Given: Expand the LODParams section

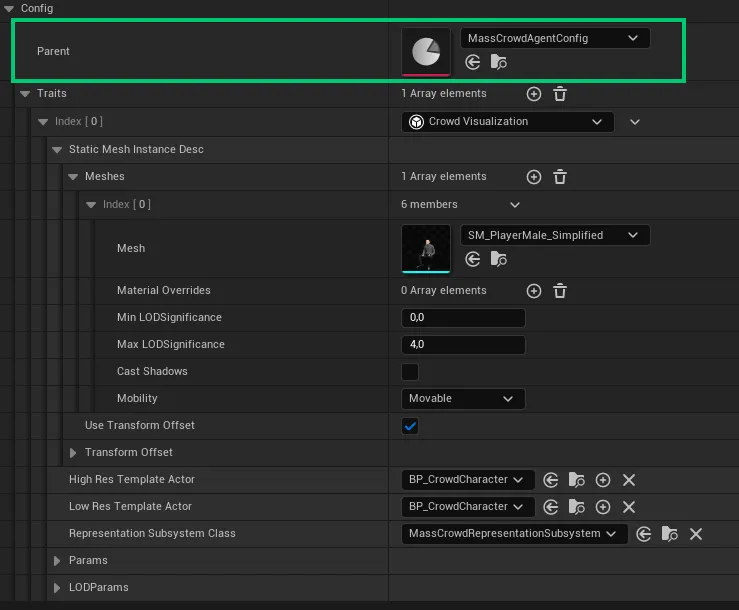Looking at the screenshot, I should pos(57,588).
